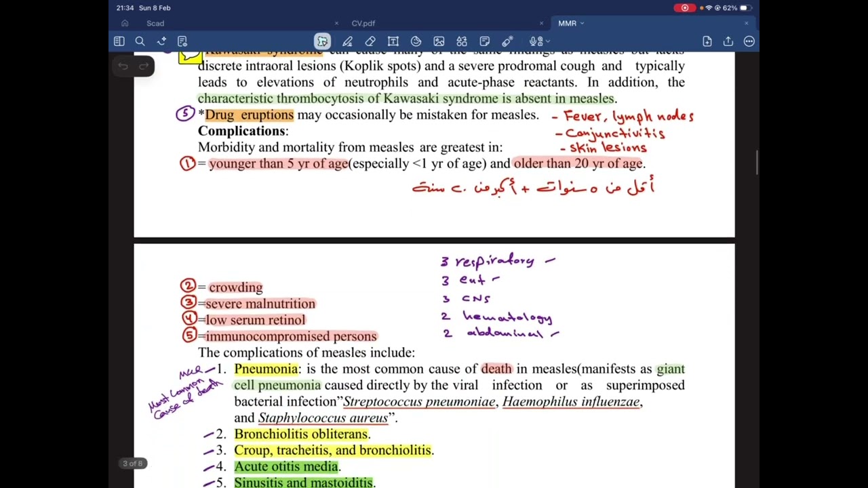Click 'low serum retinol' highlighted text
The image size is (868, 488).
coord(256,320)
